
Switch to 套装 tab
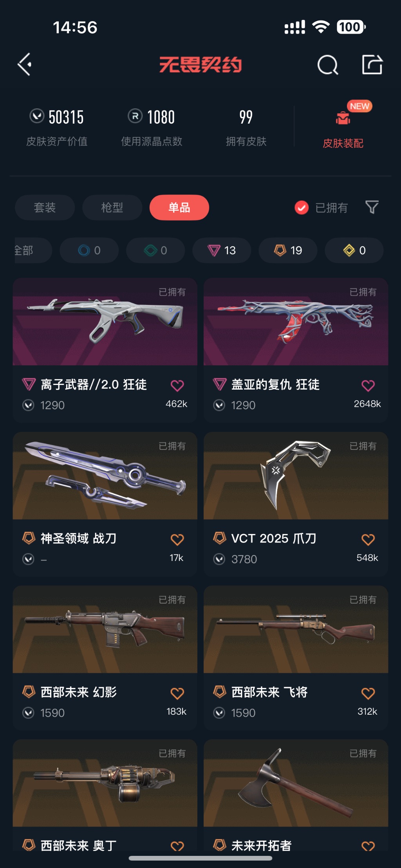click(45, 207)
